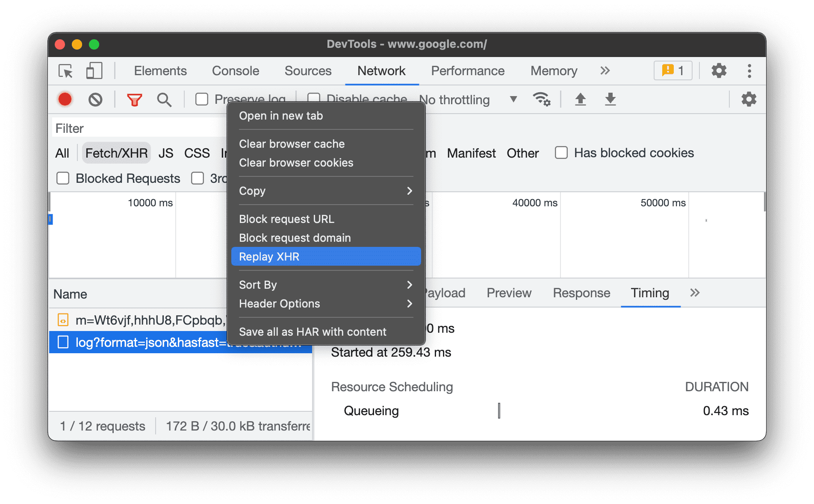Enable the Blocked Requests checkbox
The image size is (814, 504).
point(62,178)
